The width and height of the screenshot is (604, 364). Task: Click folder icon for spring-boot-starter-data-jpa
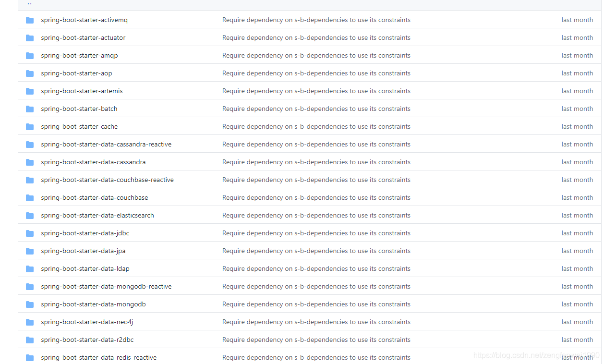(x=30, y=251)
